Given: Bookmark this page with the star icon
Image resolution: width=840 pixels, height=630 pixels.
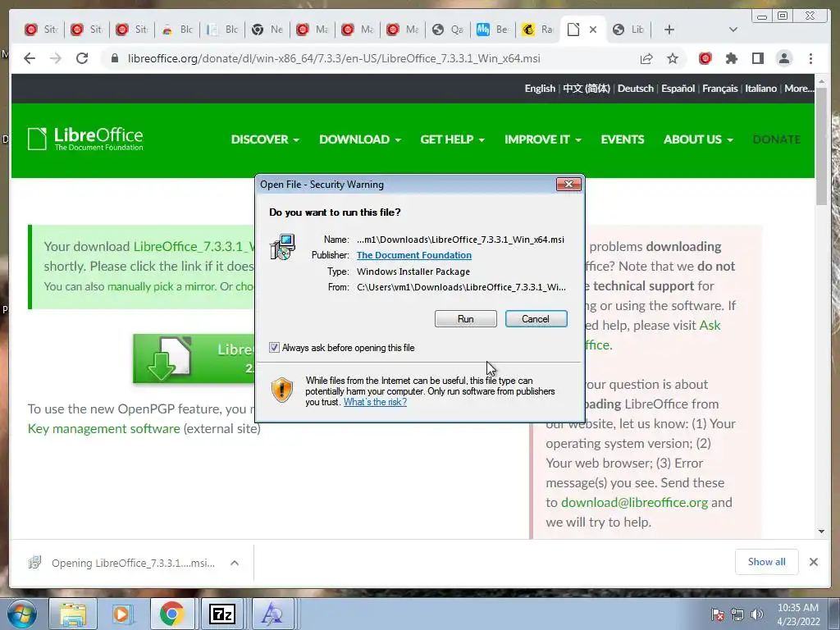Looking at the screenshot, I should coord(673,58).
